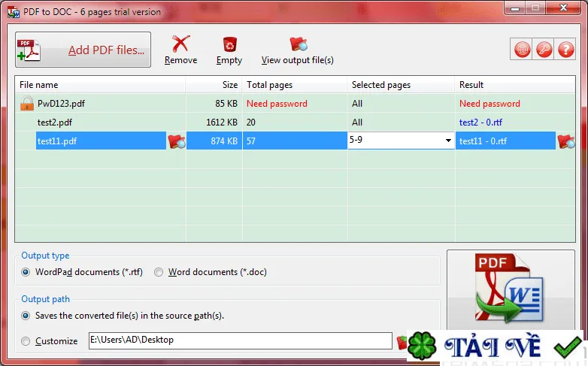Click the 85 KB size cell
The height and width of the screenshot is (366, 588).
pos(226,104)
